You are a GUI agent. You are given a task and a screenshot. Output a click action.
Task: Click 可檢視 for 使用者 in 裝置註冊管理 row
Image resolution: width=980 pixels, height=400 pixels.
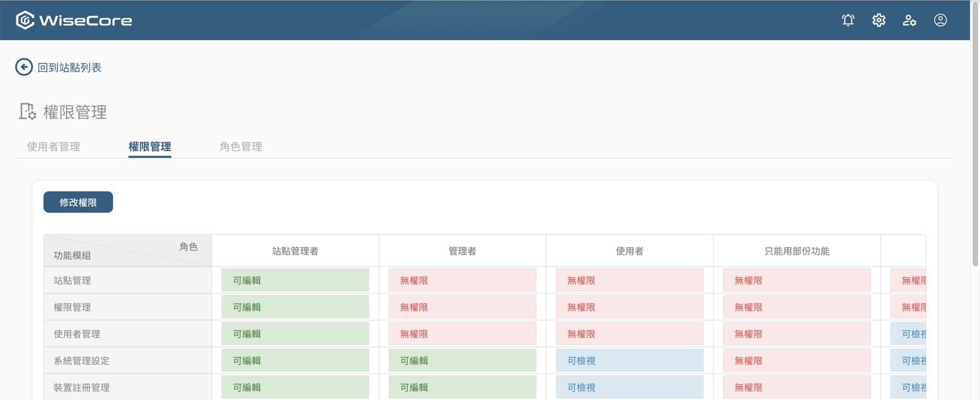point(630,388)
